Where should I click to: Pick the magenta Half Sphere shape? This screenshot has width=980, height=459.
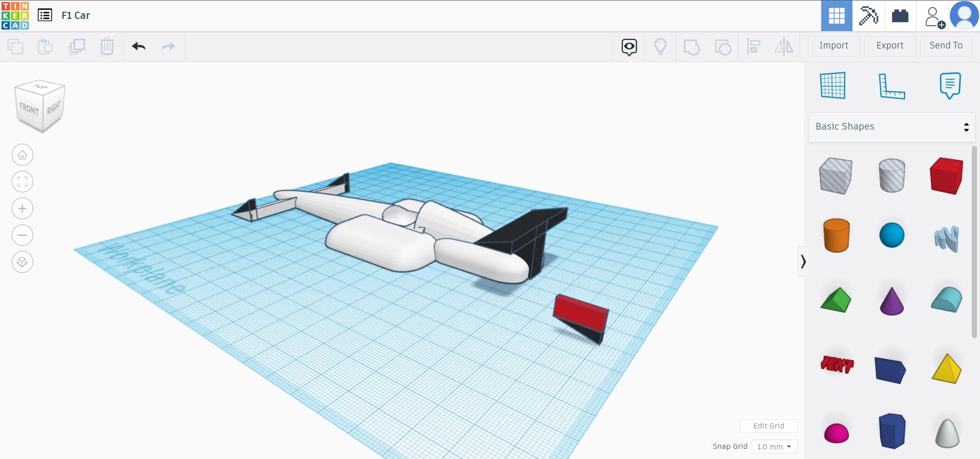coord(836,433)
